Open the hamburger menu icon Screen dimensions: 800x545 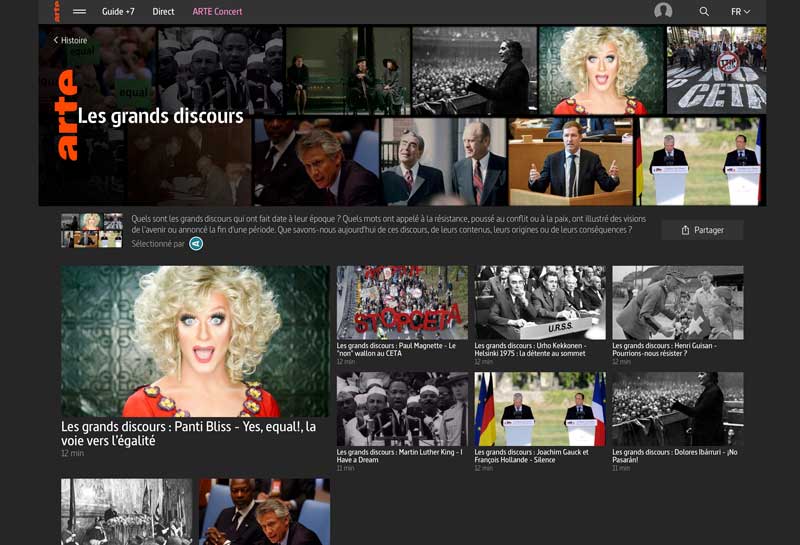pos(80,11)
